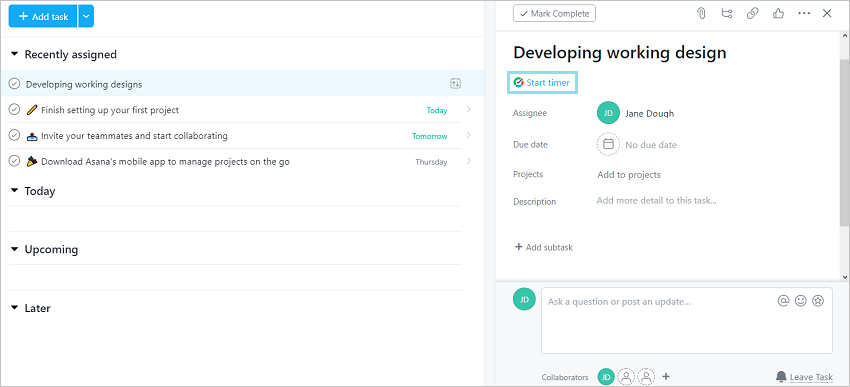Click the attachment paperclip icon

pyautogui.click(x=701, y=14)
